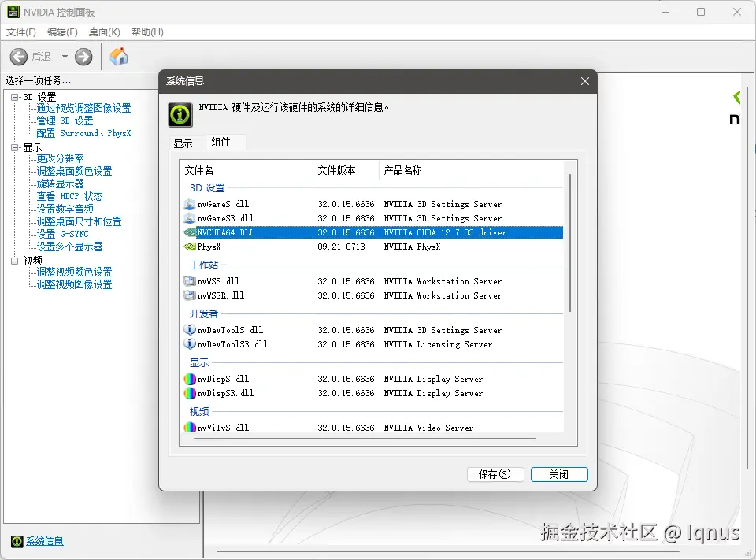Sort by the 产品名称 column header
This screenshot has height=560, width=756.
pyautogui.click(x=471, y=170)
